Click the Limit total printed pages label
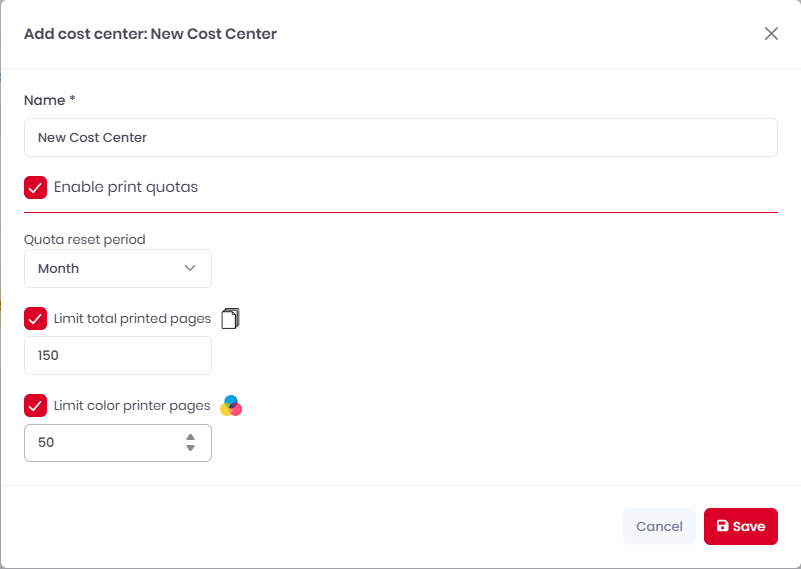The width and height of the screenshot is (801, 569). click(x=132, y=319)
